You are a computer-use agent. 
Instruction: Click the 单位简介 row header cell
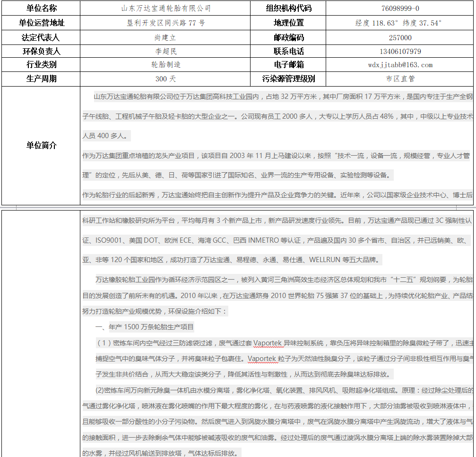click(41, 145)
